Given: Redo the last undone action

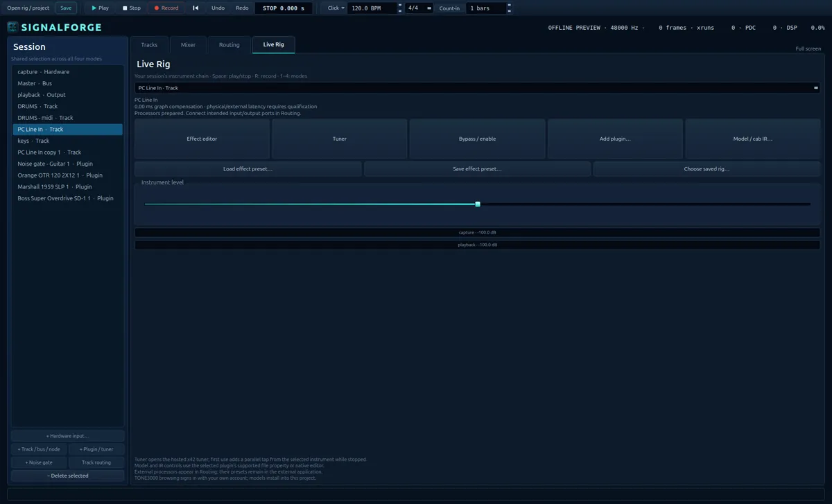Looking at the screenshot, I should coord(242,8).
